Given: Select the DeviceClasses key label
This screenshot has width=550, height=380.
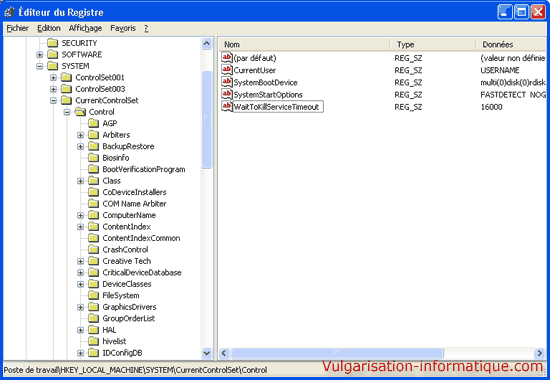Looking at the screenshot, I should pyautogui.click(x=127, y=284).
